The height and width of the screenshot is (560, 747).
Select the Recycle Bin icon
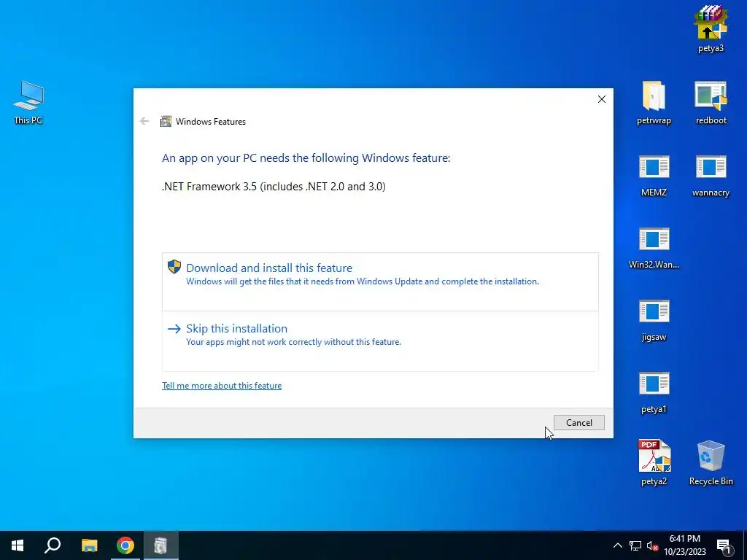(x=711, y=462)
